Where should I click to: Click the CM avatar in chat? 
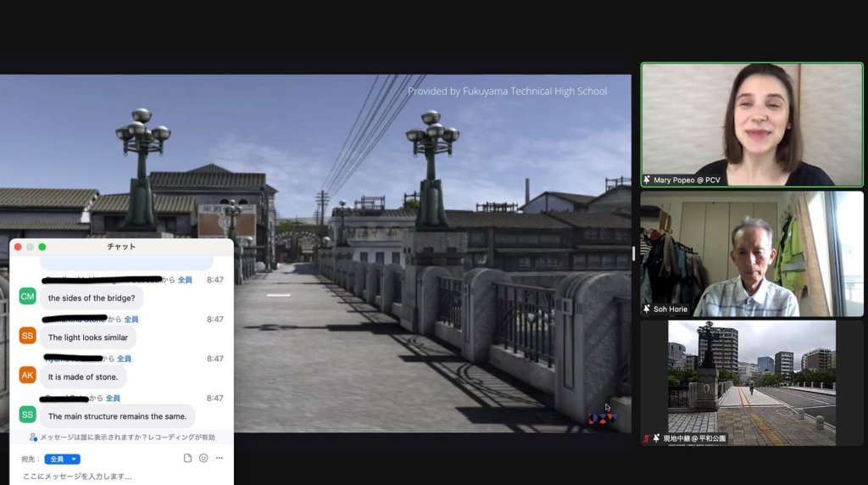coord(27,296)
